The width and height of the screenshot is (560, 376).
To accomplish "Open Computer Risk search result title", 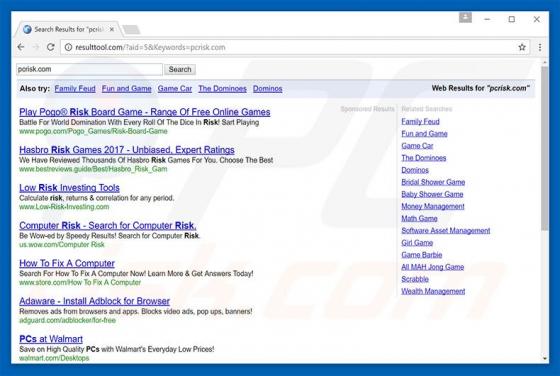I will (x=108, y=226).
